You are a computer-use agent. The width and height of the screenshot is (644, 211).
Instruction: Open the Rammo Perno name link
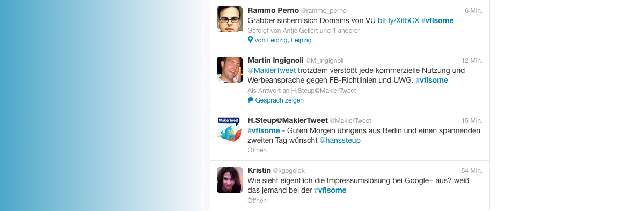pos(273,10)
